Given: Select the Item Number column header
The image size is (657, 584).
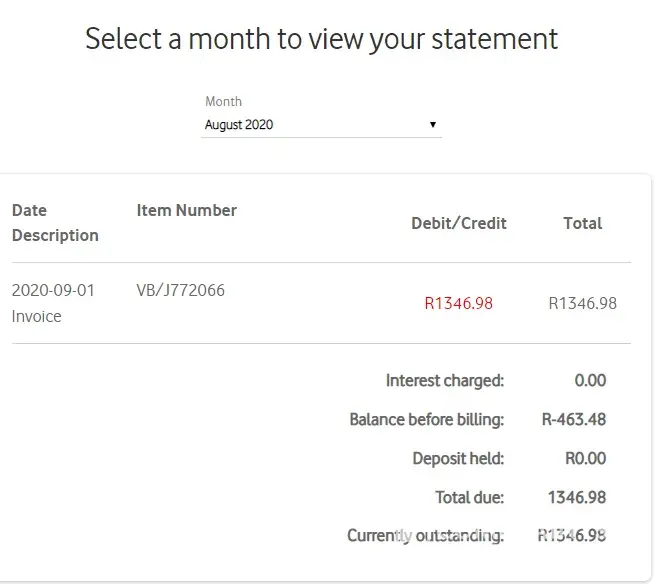Looking at the screenshot, I should point(186,210).
